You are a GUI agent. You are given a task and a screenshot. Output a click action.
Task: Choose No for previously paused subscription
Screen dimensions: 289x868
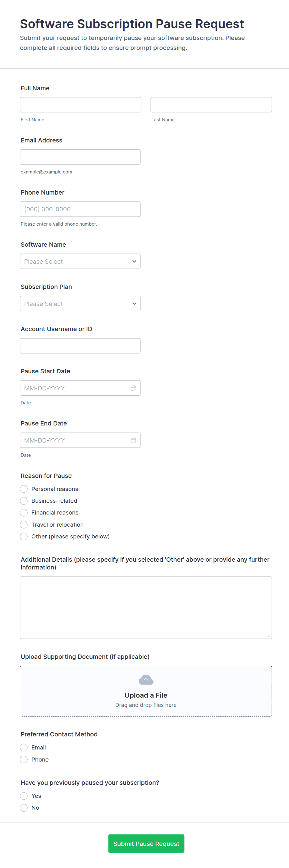[x=24, y=808]
